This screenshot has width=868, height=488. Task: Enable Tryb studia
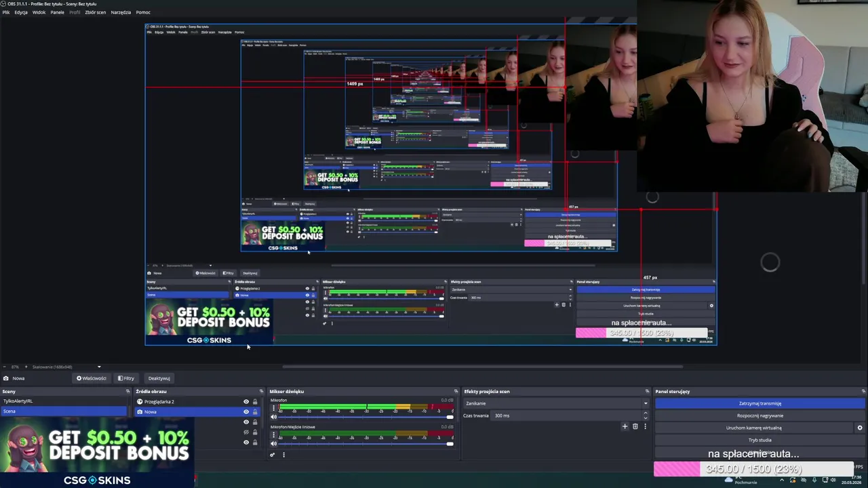759,440
